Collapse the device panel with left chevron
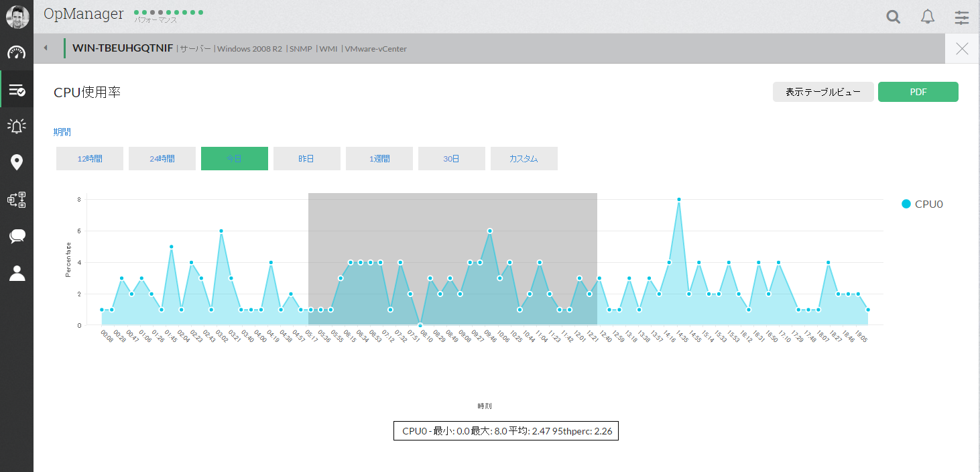 click(x=45, y=48)
